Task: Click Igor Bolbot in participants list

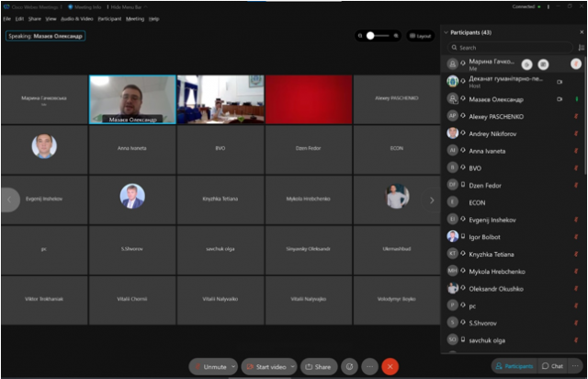Action: [x=513, y=237]
